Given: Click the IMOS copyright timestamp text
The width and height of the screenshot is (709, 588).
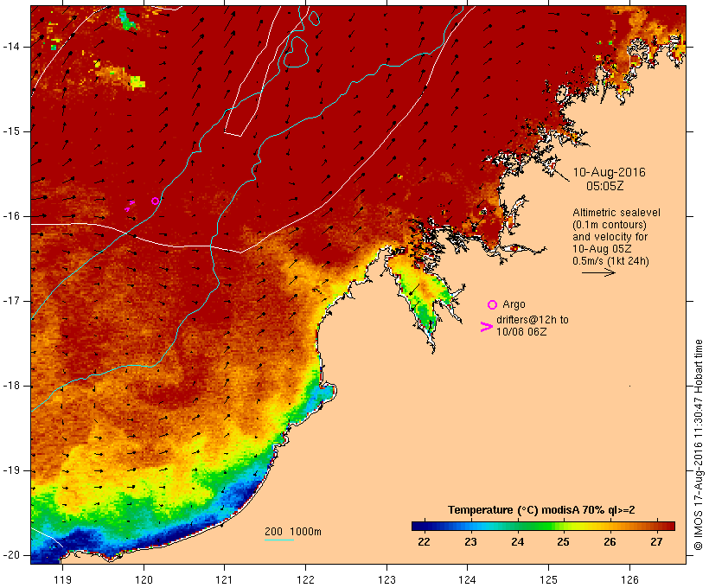Looking at the screenshot, I should coord(698,445).
